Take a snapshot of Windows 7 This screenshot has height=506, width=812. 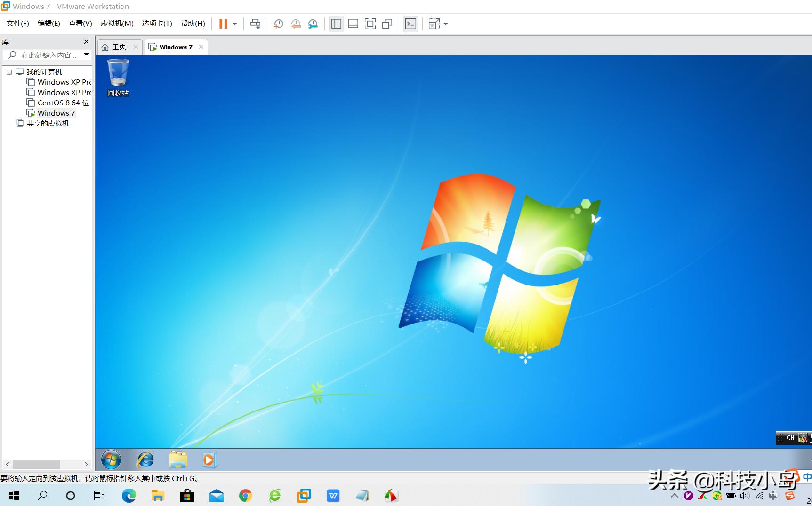pos(278,24)
